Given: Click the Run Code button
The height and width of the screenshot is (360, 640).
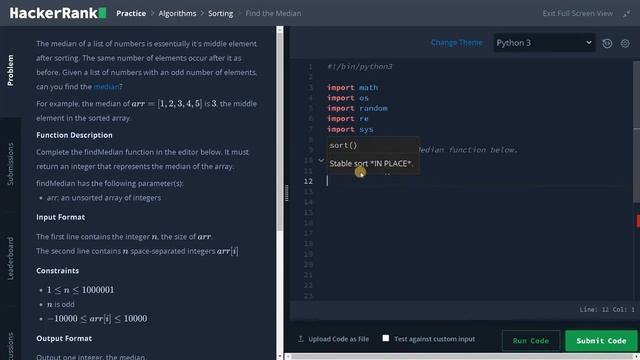Looking at the screenshot, I should pyautogui.click(x=531, y=340).
